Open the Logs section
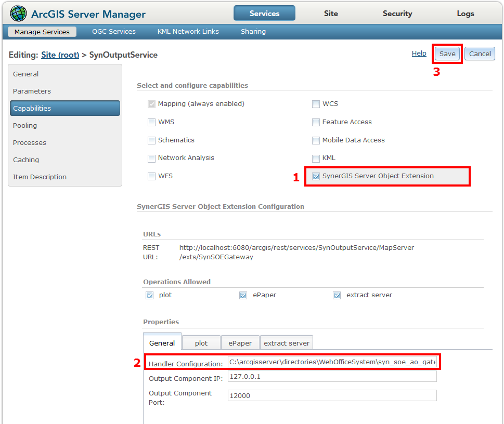The height and width of the screenshot is (424, 504). pos(465,14)
